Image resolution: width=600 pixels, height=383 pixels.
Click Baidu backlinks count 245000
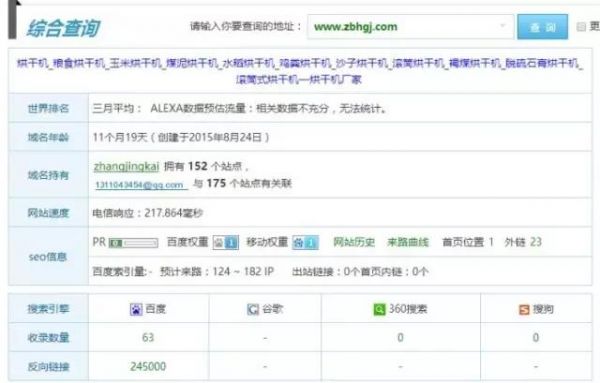coord(148,367)
